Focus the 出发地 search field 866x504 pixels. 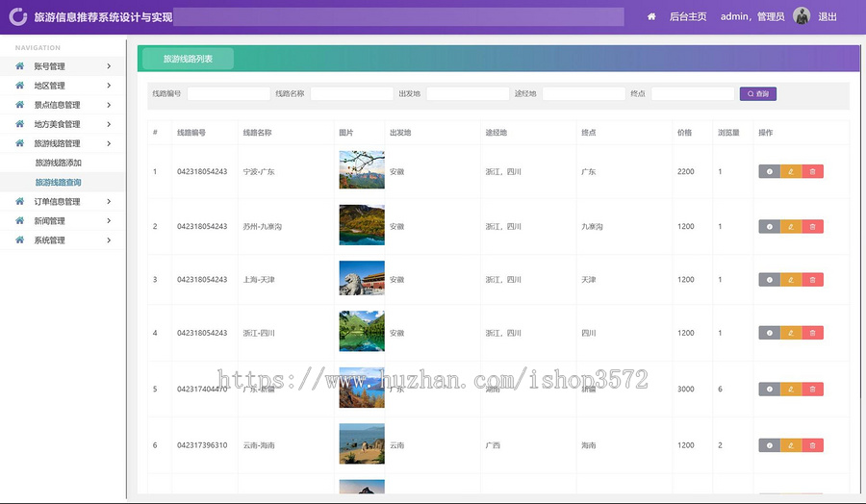pos(468,94)
